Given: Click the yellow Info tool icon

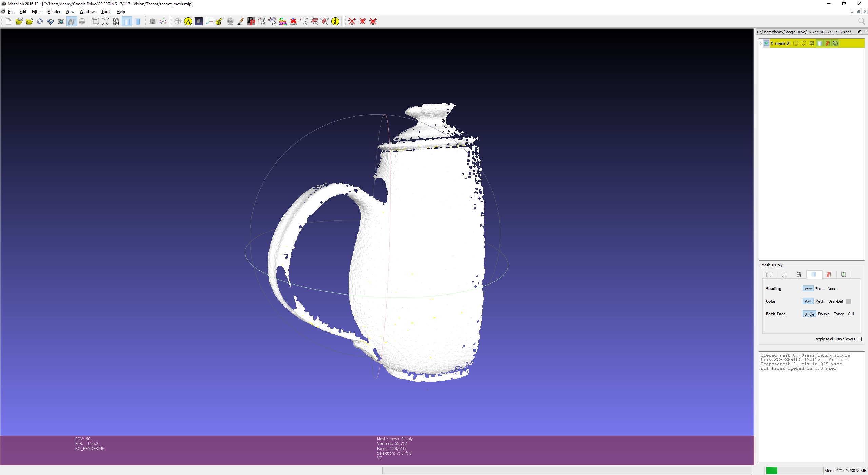Looking at the screenshot, I should click(x=335, y=22).
